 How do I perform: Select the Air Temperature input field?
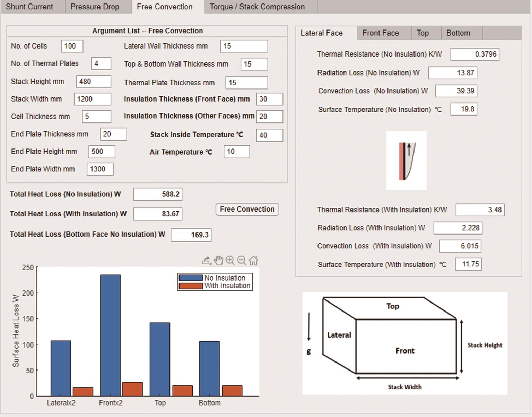(x=236, y=152)
